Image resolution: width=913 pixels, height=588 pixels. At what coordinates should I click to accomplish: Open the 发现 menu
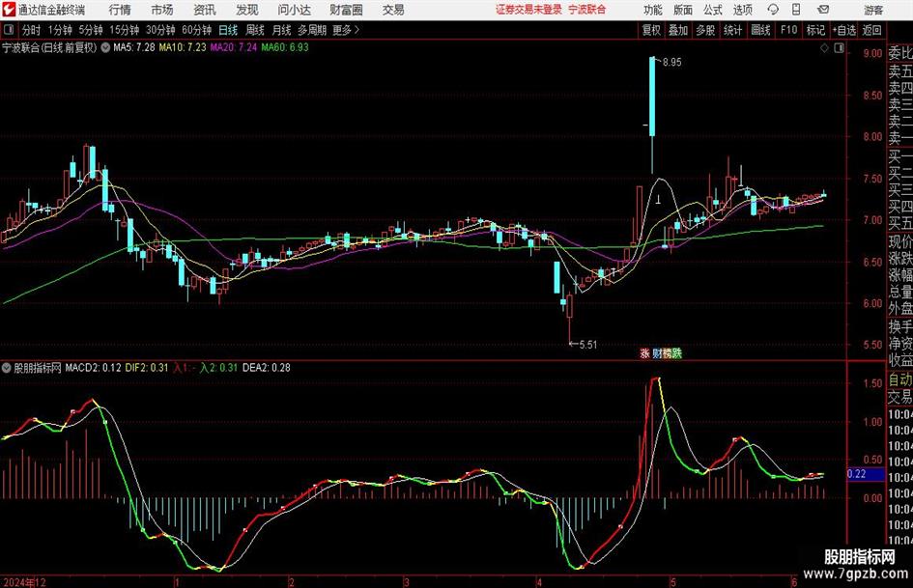tap(247, 10)
